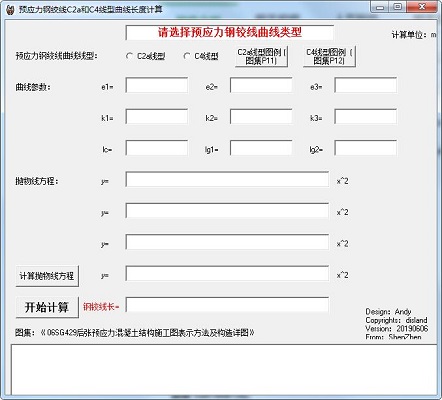Click the 开始计算 button

pyautogui.click(x=47, y=307)
